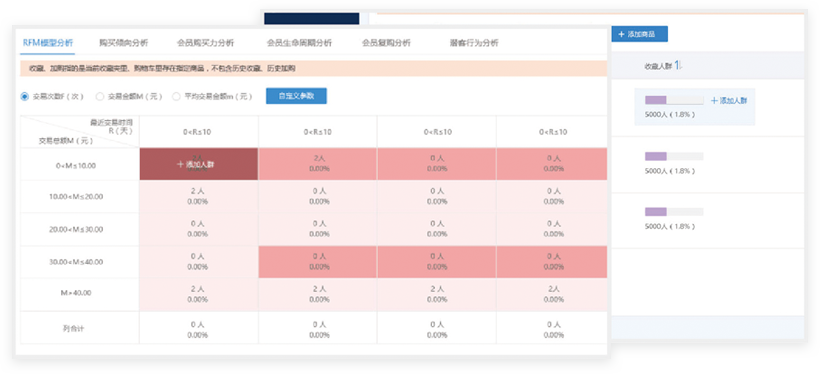Image resolution: width=820 pixels, height=374 pixels.
Task: Click the 收藏人群 column header in the back window
Action: pyautogui.click(x=658, y=66)
